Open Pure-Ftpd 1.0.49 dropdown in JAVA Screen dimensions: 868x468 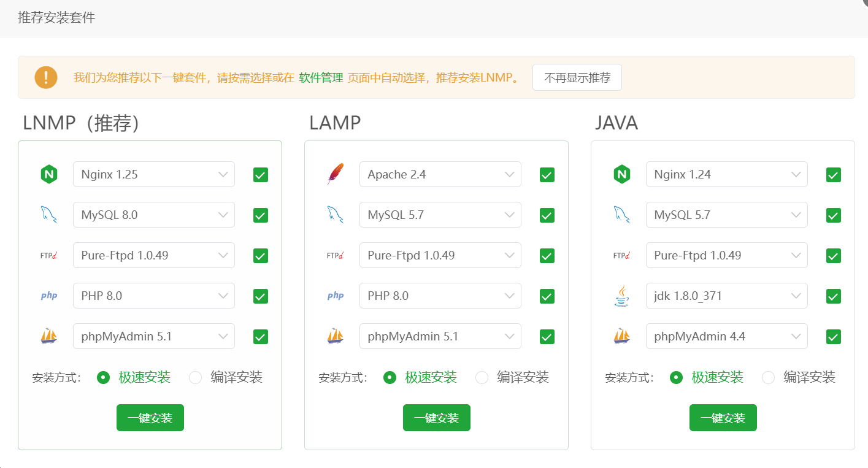coord(727,255)
